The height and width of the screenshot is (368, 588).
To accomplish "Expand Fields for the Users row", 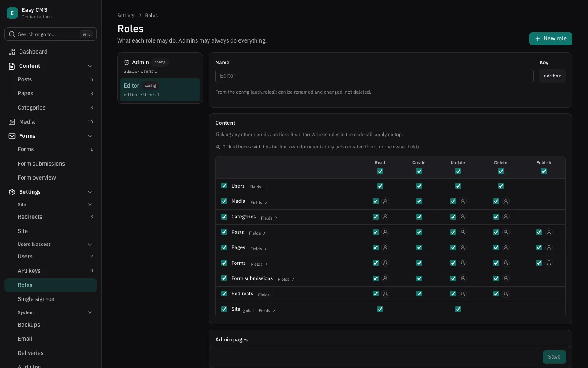I will click(258, 187).
